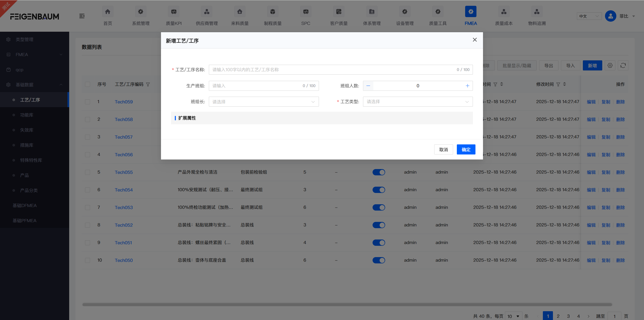Select 基础PFMEA in the sidebar

pos(24,220)
